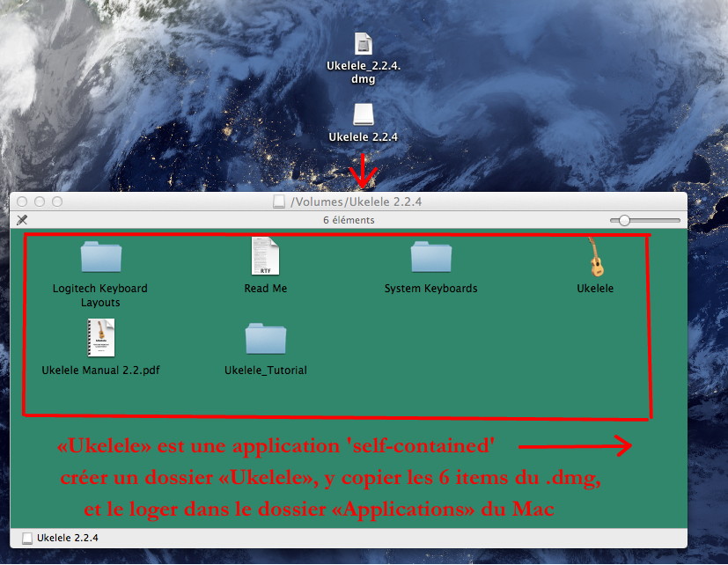This screenshot has height=565, width=728.
Task: Click the "Ukelele_Tutorial" folder name
Action: [266, 370]
